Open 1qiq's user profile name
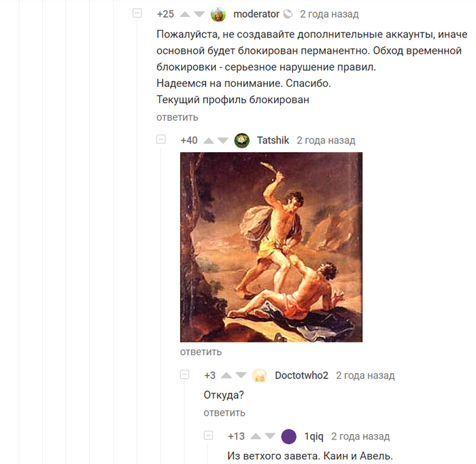This screenshot has height=464, width=476. coord(314,436)
